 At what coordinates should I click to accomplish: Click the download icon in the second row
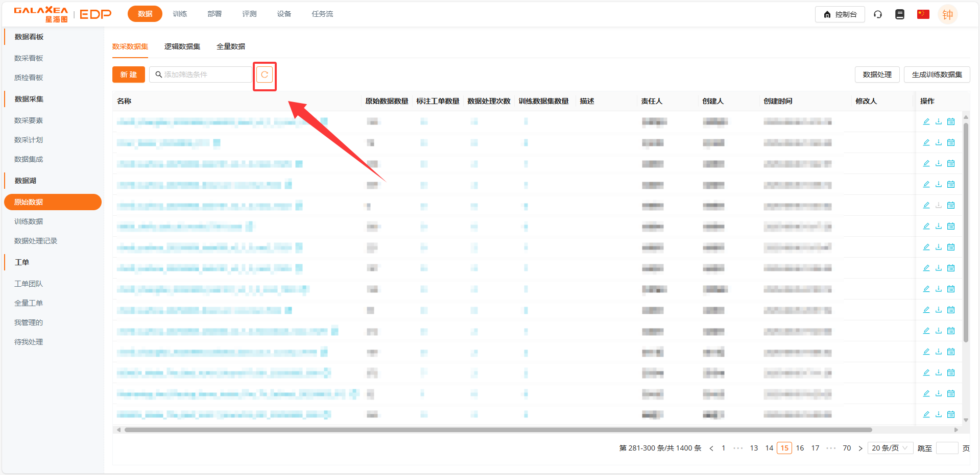[x=938, y=142]
